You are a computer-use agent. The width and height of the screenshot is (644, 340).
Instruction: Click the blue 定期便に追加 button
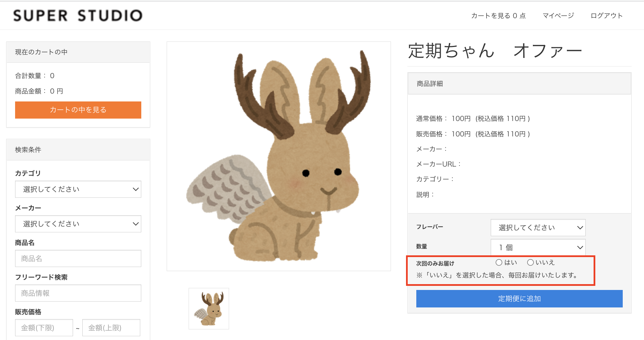(x=520, y=299)
